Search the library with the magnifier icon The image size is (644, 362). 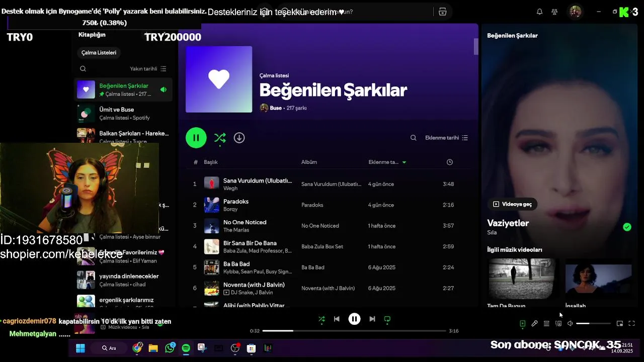point(83,69)
